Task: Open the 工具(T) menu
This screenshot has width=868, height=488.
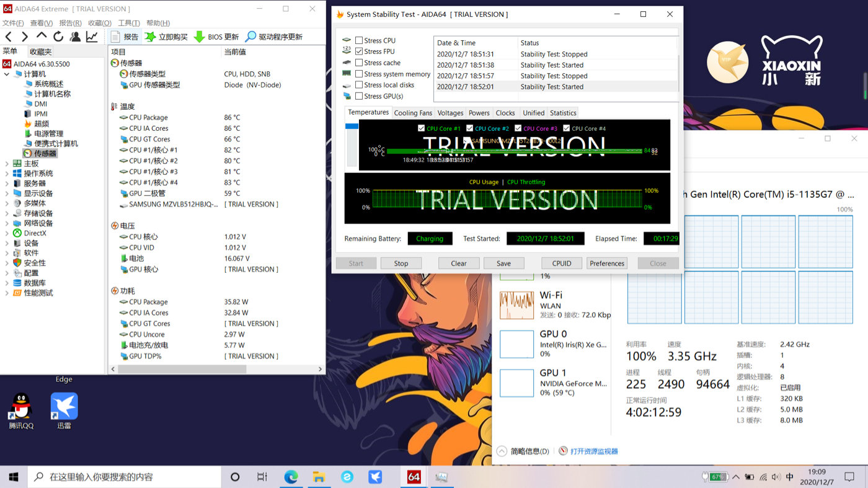Action: (x=129, y=23)
